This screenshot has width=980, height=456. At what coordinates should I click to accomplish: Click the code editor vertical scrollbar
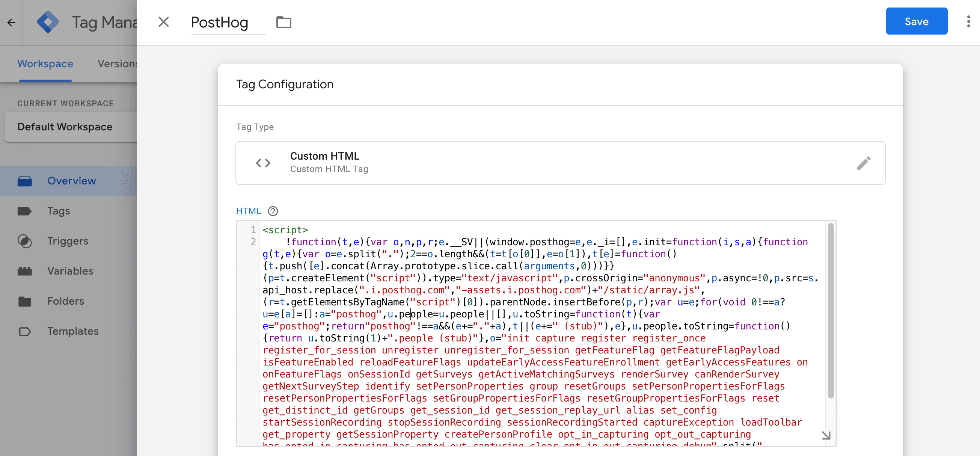[x=831, y=311]
